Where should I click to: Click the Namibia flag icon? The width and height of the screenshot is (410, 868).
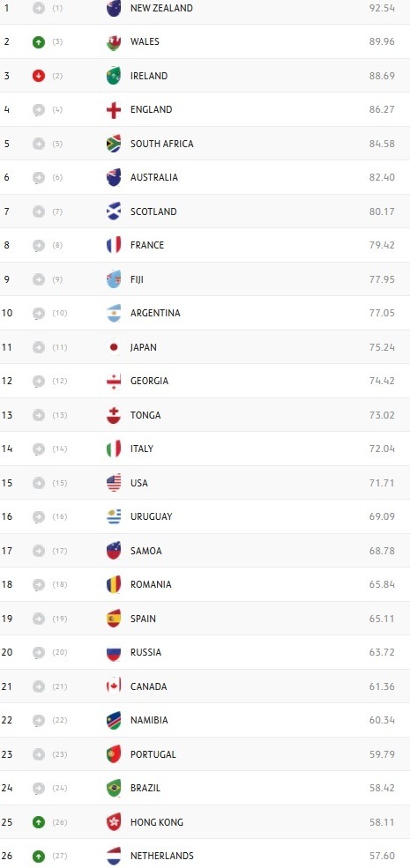[x=114, y=721]
